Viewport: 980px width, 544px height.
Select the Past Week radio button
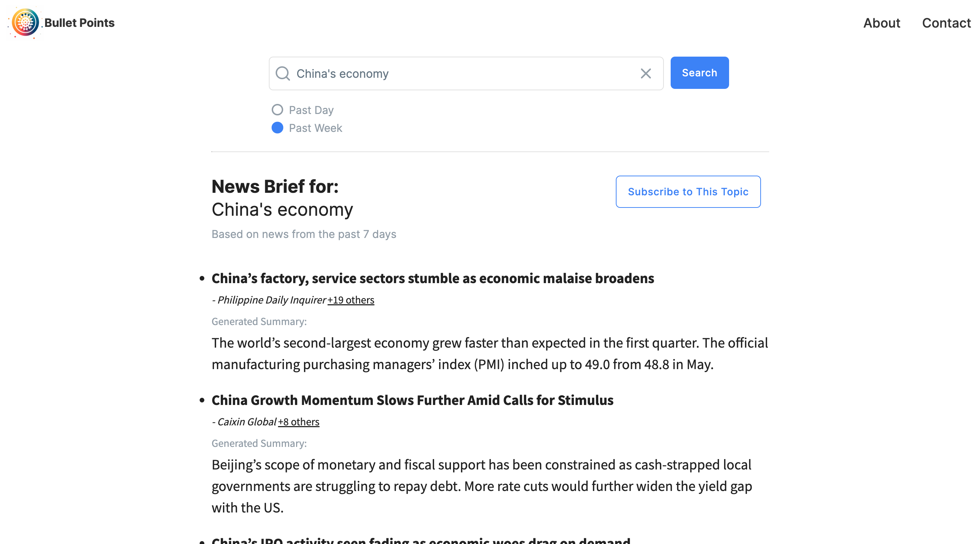click(x=277, y=128)
